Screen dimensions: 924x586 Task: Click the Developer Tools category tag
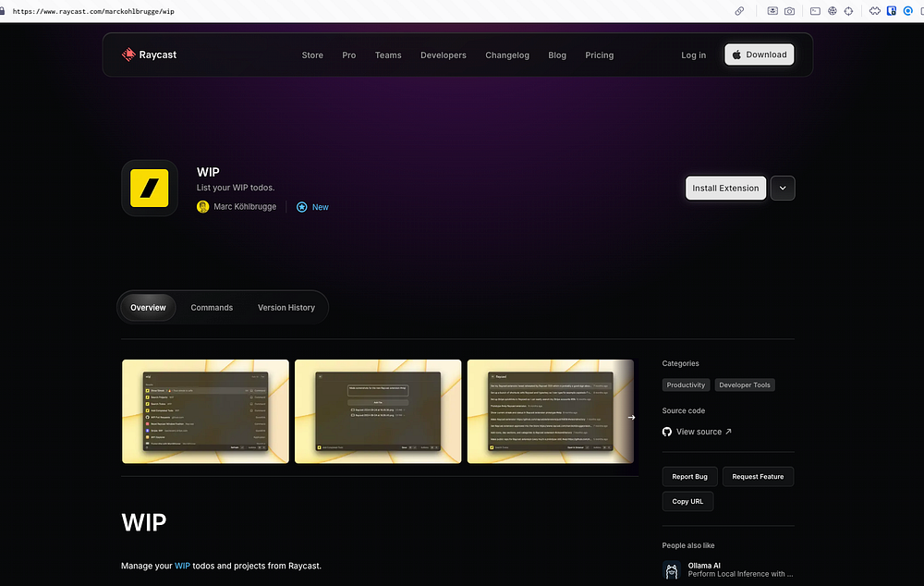click(x=744, y=385)
